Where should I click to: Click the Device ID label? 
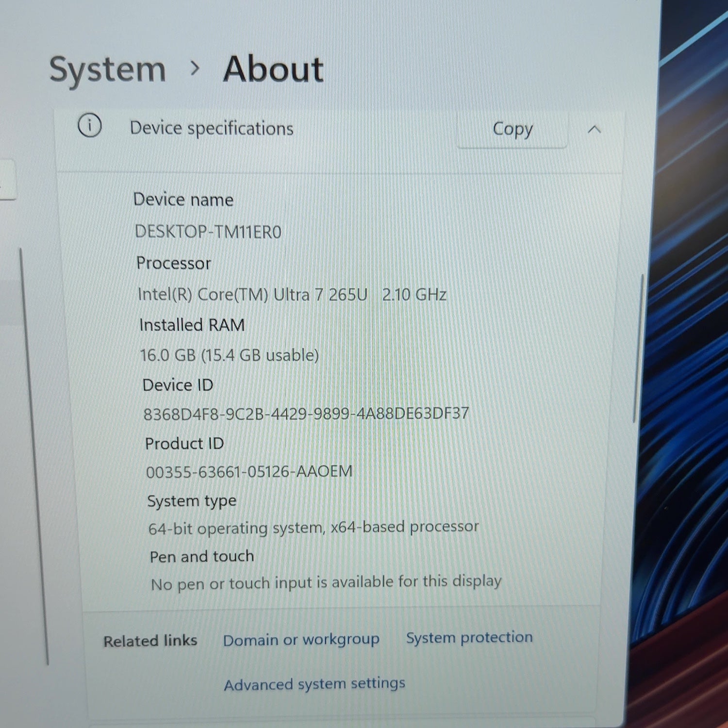click(178, 385)
